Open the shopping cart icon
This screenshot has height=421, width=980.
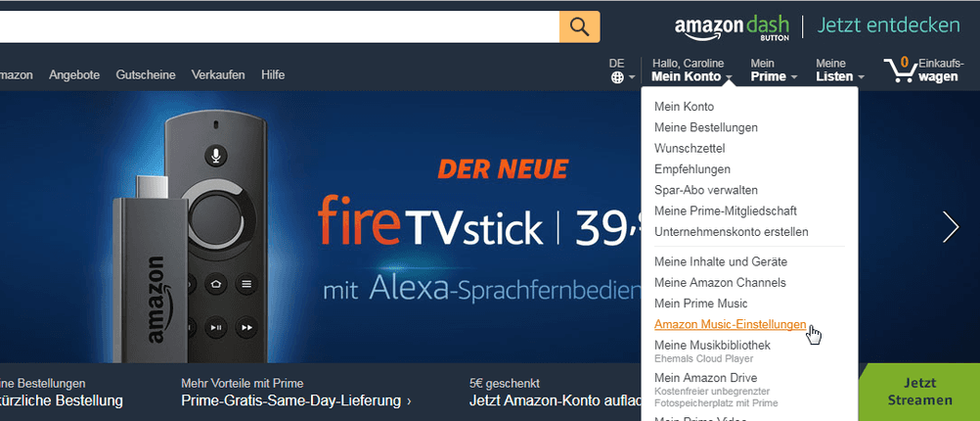click(899, 70)
